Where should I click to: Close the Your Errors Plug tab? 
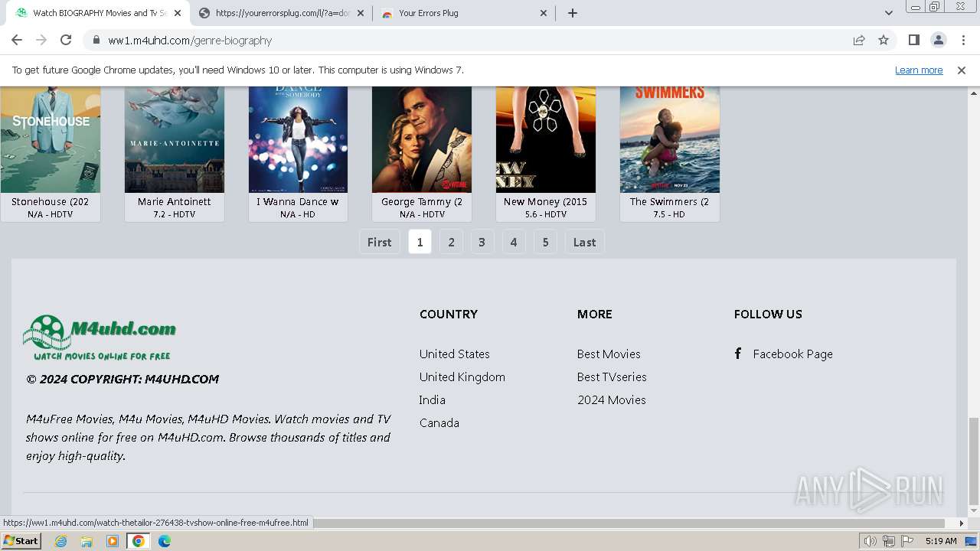click(544, 13)
